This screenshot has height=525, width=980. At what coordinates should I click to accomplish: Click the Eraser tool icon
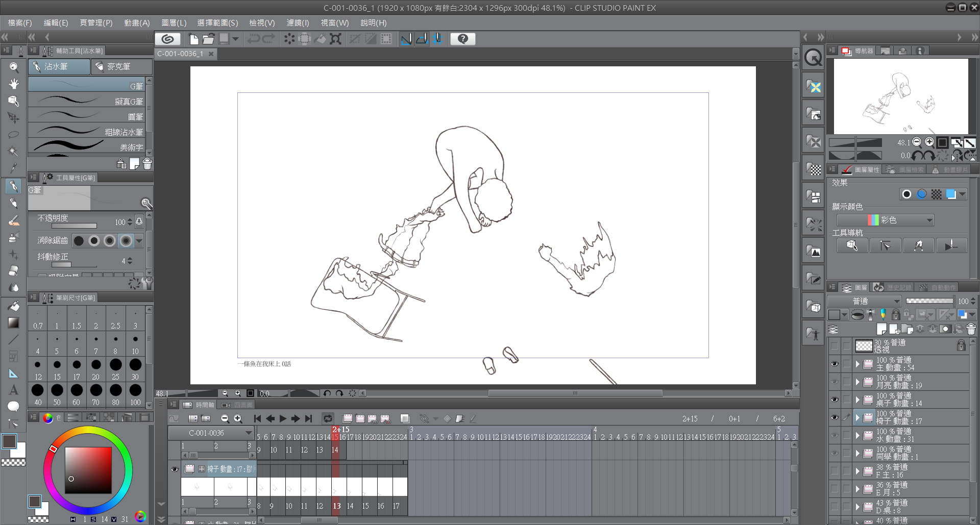(14, 271)
